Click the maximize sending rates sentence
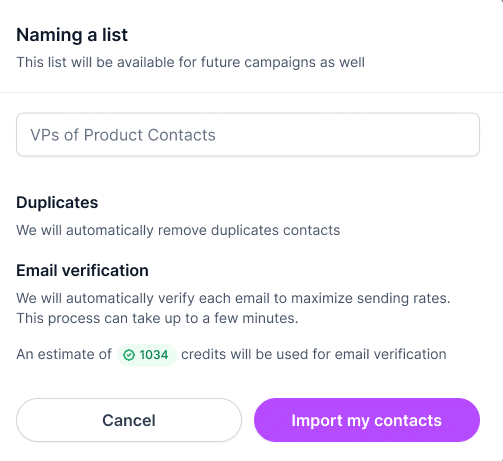This screenshot has width=503, height=461. click(233, 298)
